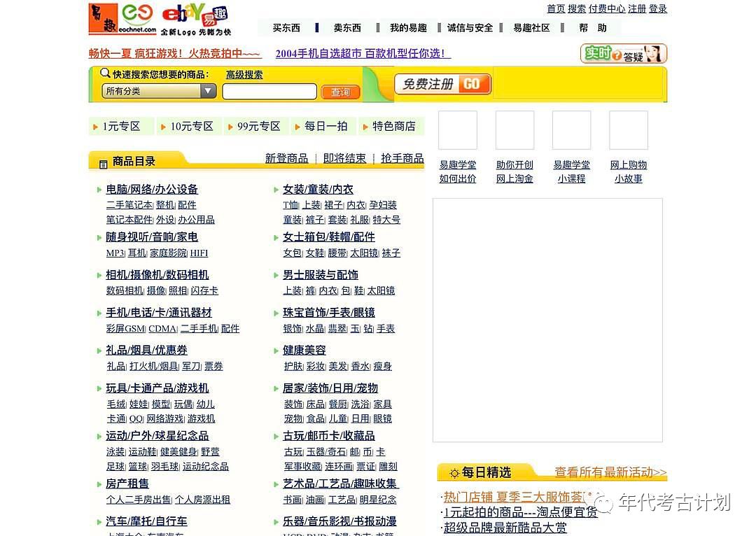Open 男士服装与配饰 category
This screenshot has width=756, height=536.
point(320,275)
